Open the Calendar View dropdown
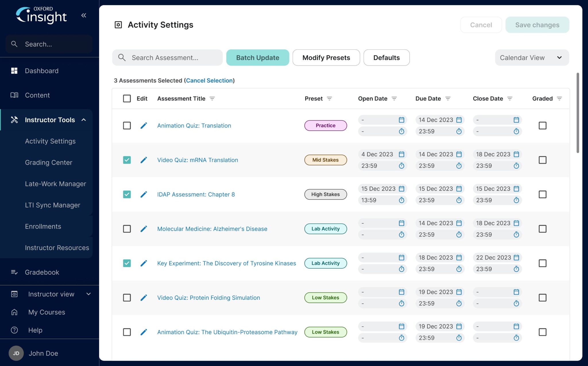 531,57
